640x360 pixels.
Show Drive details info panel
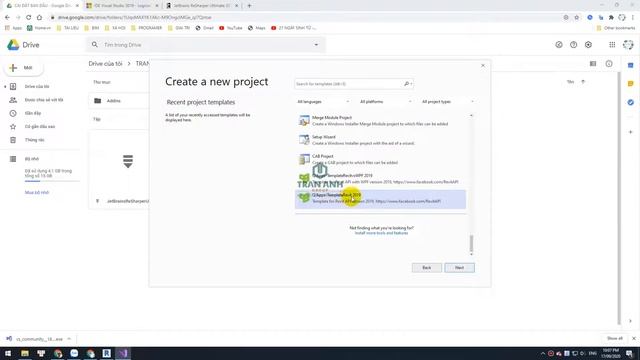tap(609, 64)
